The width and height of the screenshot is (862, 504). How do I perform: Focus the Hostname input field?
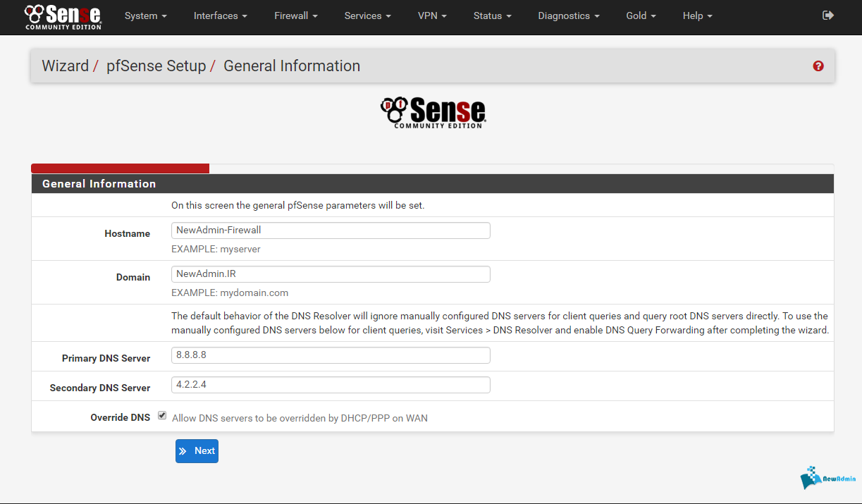point(331,231)
